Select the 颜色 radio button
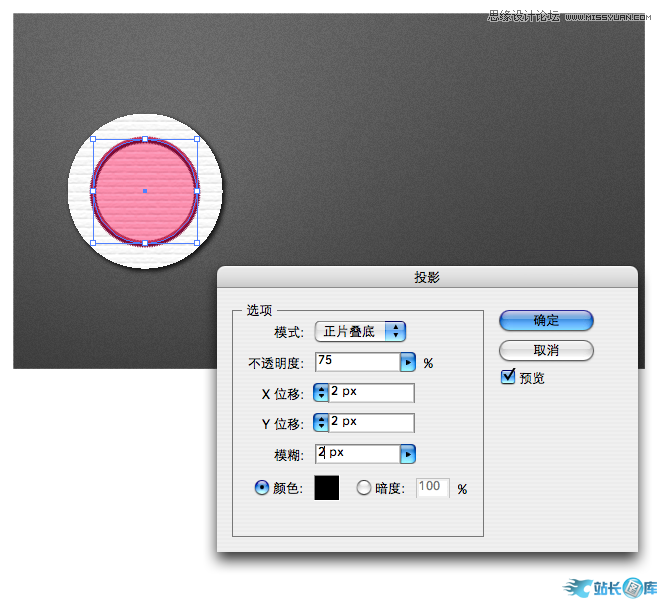 point(263,488)
